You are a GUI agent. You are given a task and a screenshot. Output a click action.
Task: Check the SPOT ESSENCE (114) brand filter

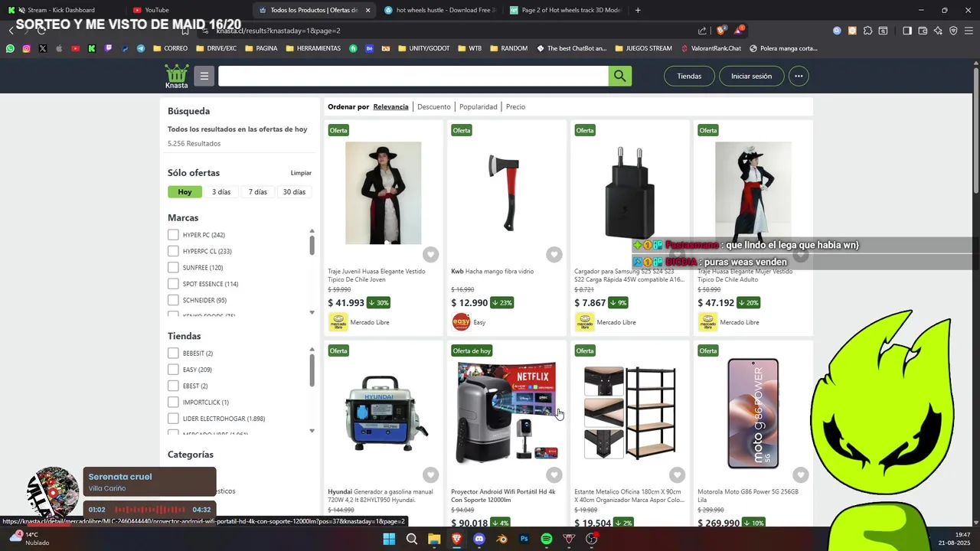(173, 284)
